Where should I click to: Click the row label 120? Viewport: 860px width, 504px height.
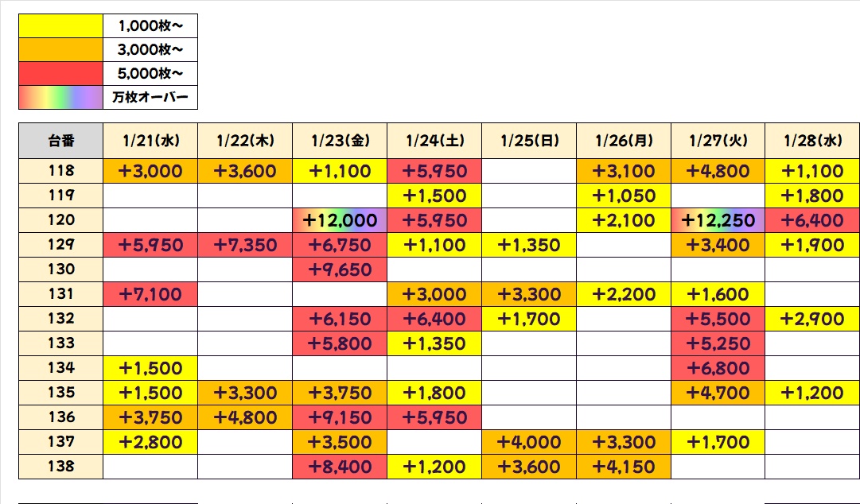tap(60, 220)
